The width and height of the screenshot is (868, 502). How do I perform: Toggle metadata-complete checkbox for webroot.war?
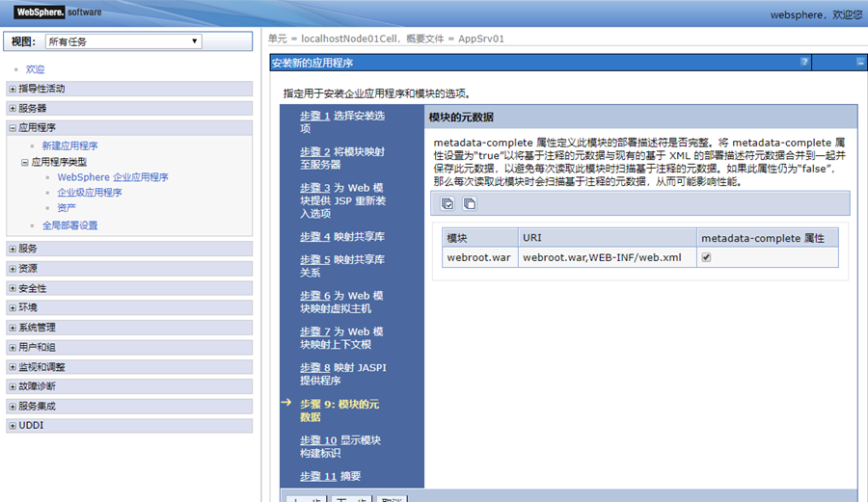pos(706,257)
